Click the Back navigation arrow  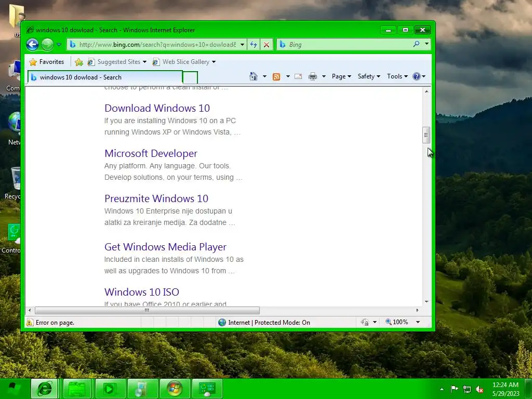[x=33, y=45]
